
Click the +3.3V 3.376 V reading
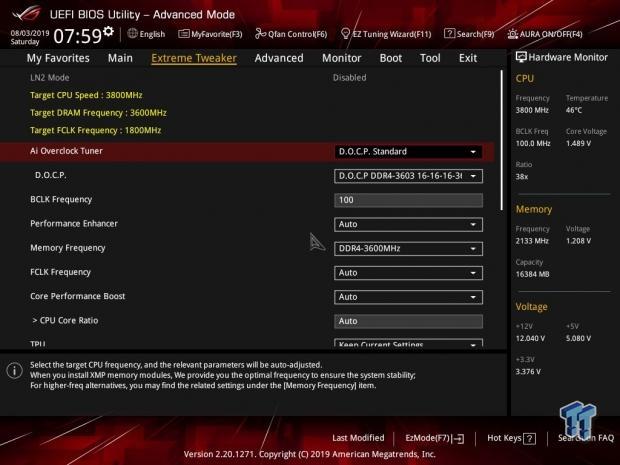pyautogui.click(x=528, y=372)
